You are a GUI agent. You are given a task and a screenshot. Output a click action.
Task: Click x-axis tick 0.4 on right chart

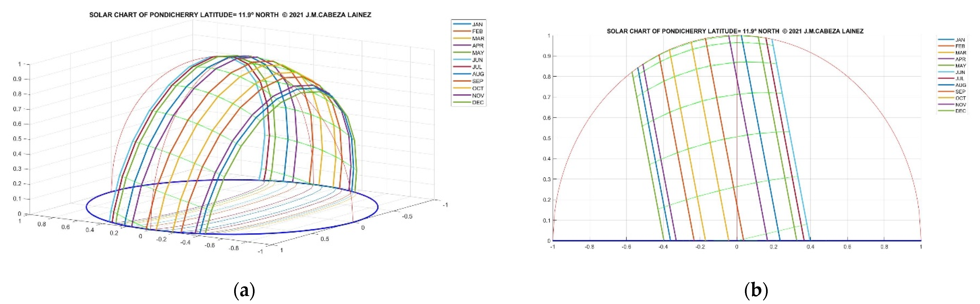point(810,247)
